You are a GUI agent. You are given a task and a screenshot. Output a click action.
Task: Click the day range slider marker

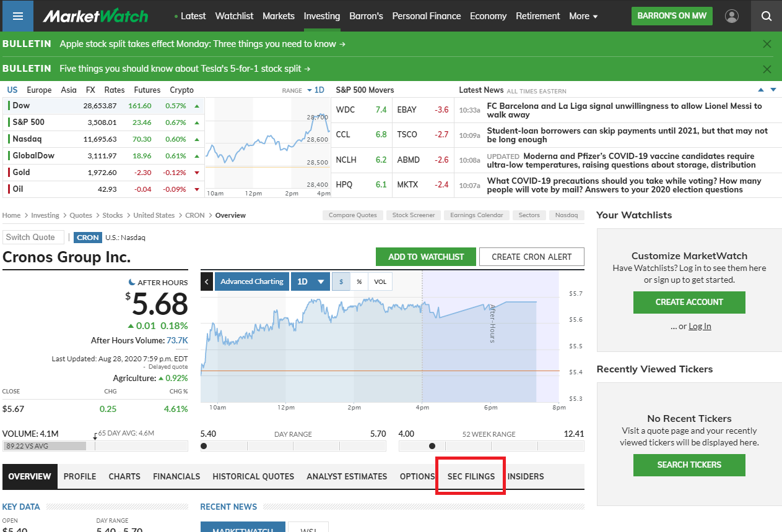204,446
